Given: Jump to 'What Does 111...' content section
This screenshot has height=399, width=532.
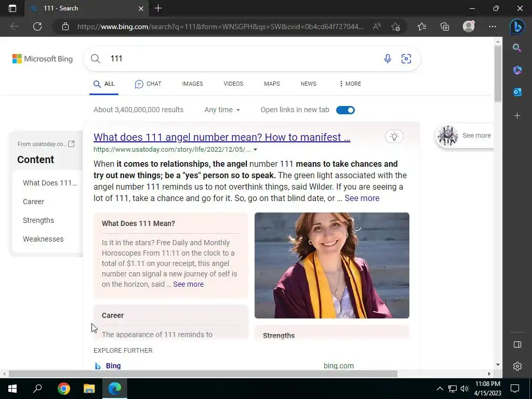Looking at the screenshot, I should [50, 183].
